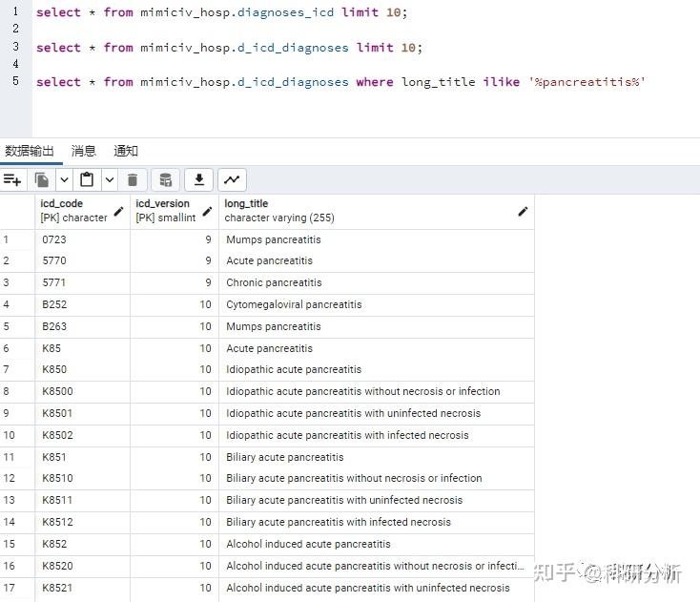
Task: Select row number 17 header
Action: point(17,588)
